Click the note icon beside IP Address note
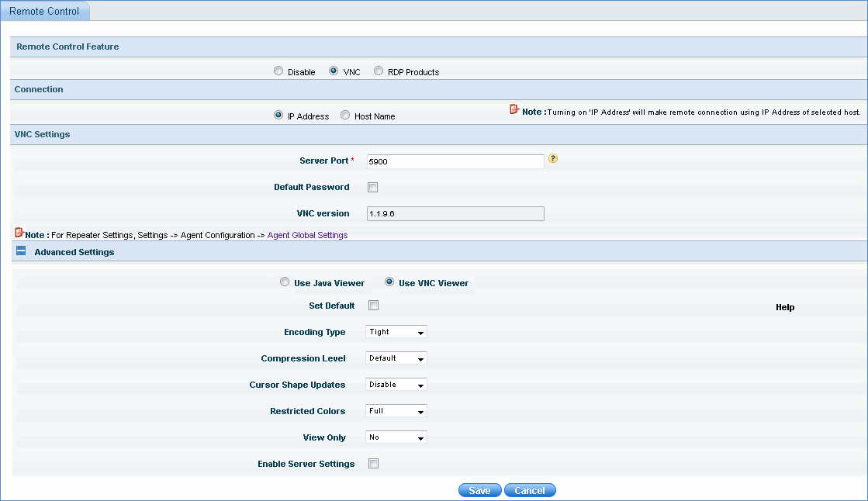Image resolution: width=868 pixels, height=501 pixels. (x=514, y=110)
